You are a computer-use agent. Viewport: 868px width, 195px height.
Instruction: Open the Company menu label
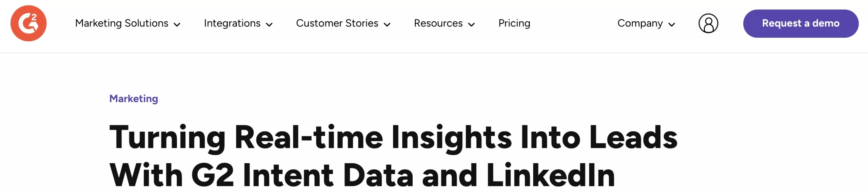click(x=640, y=23)
